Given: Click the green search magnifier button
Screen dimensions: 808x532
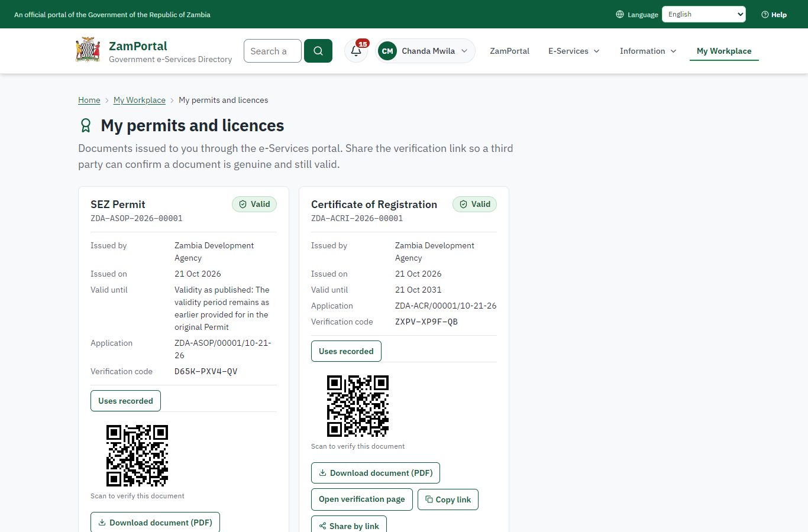Looking at the screenshot, I should coord(318,51).
